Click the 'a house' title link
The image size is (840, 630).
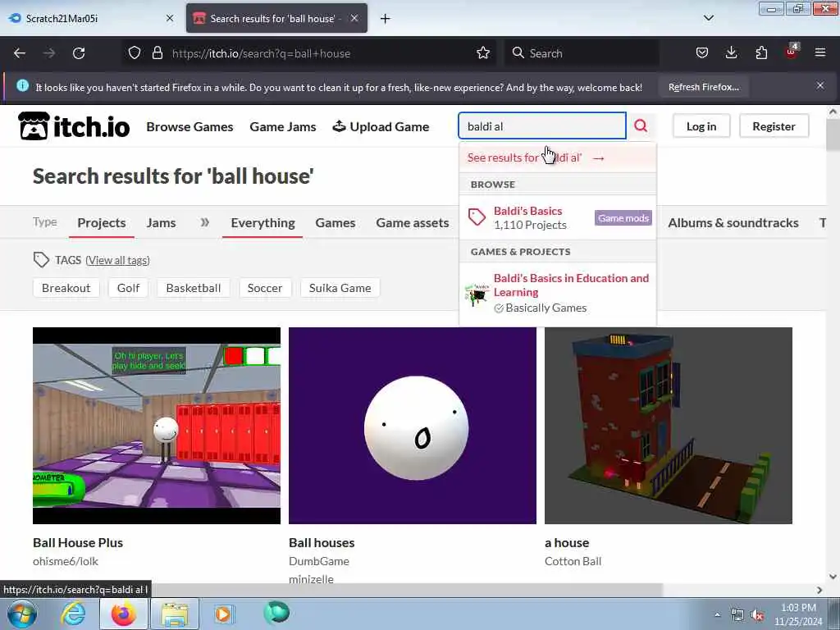tap(567, 543)
